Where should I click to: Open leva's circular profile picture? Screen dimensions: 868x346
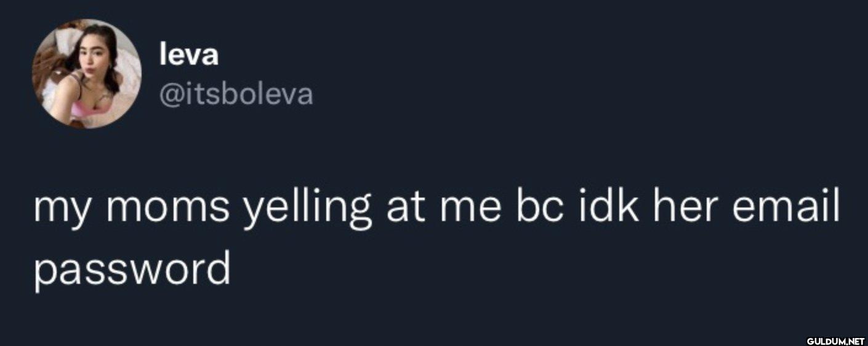coord(87,74)
